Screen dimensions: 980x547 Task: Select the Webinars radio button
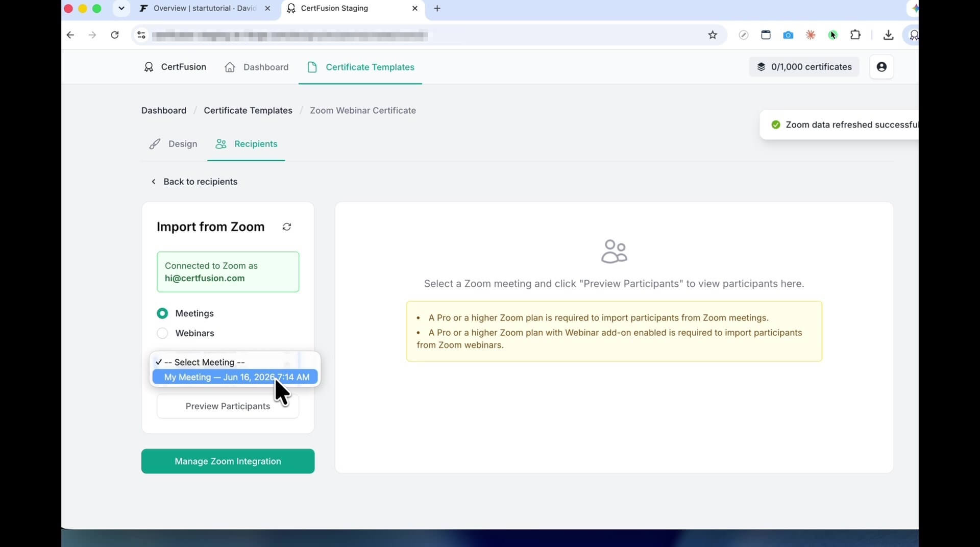click(x=162, y=333)
